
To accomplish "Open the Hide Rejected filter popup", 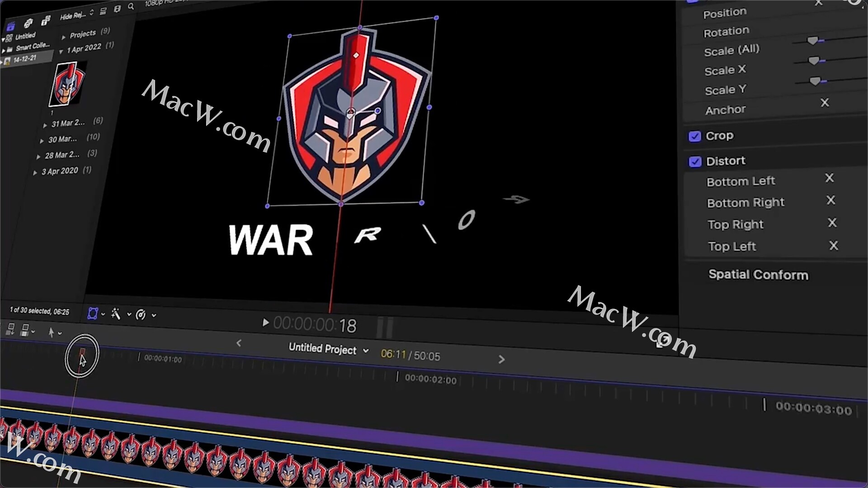I will tap(77, 14).
